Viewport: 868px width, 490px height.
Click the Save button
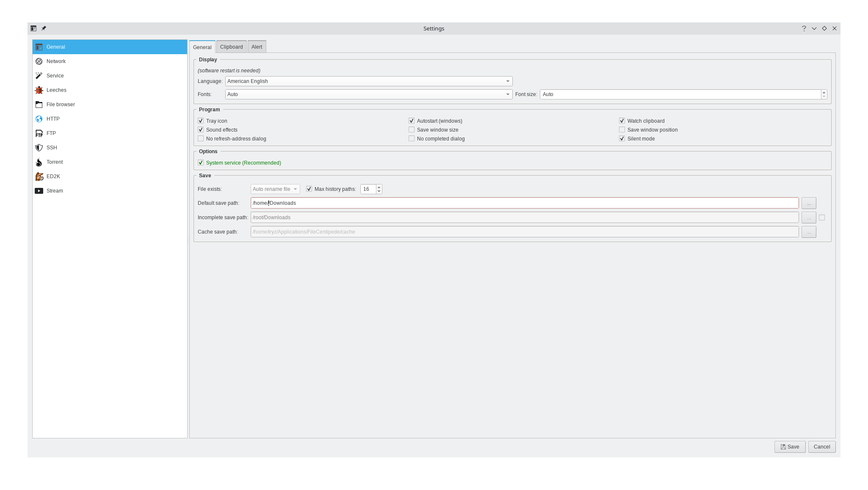pyautogui.click(x=789, y=446)
